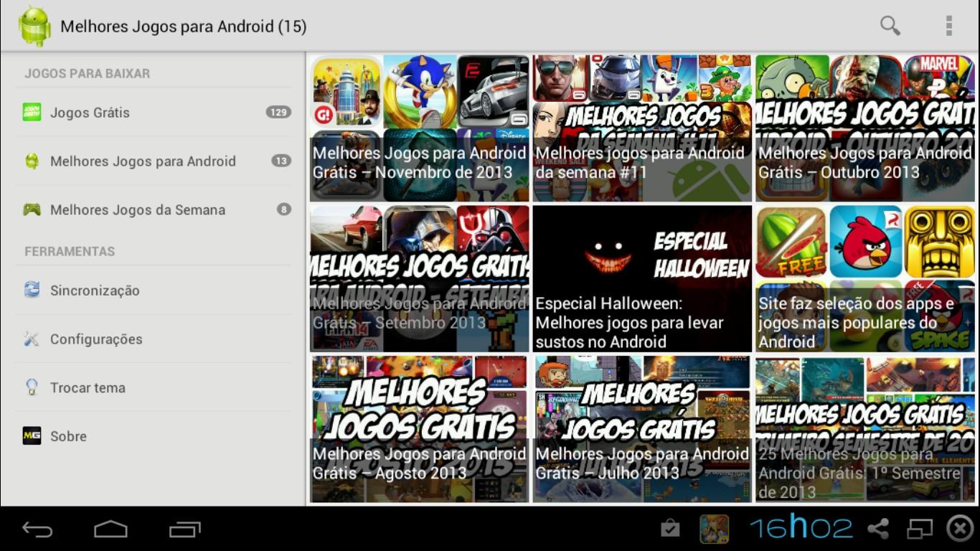Open the Agosto 2013 article tile
The width and height of the screenshot is (980, 551).
420,429
